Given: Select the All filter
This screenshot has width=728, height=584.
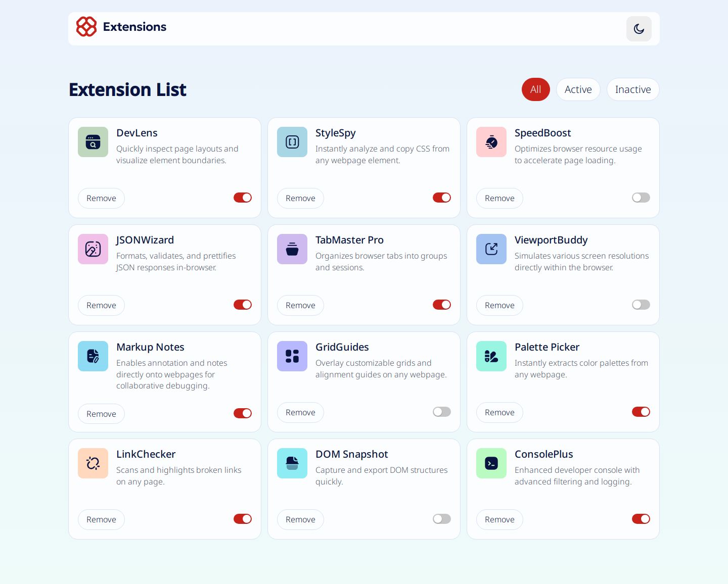Looking at the screenshot, I should [535, 89].
